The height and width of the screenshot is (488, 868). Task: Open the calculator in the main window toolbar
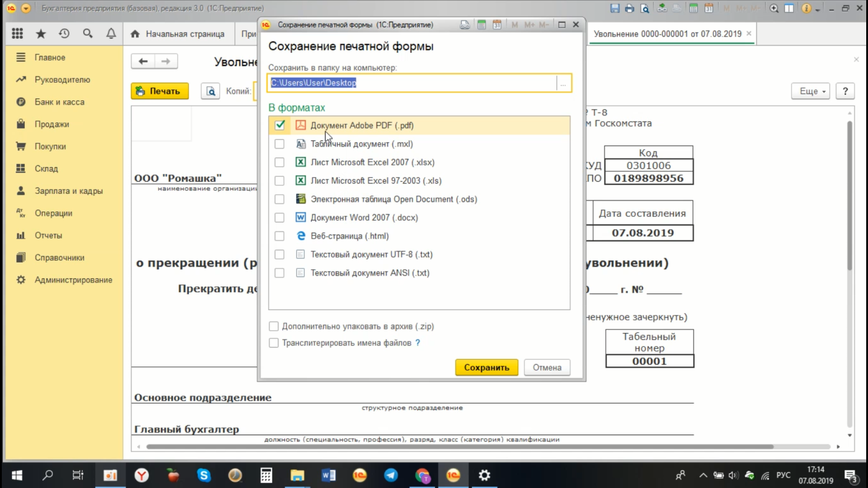693,9
